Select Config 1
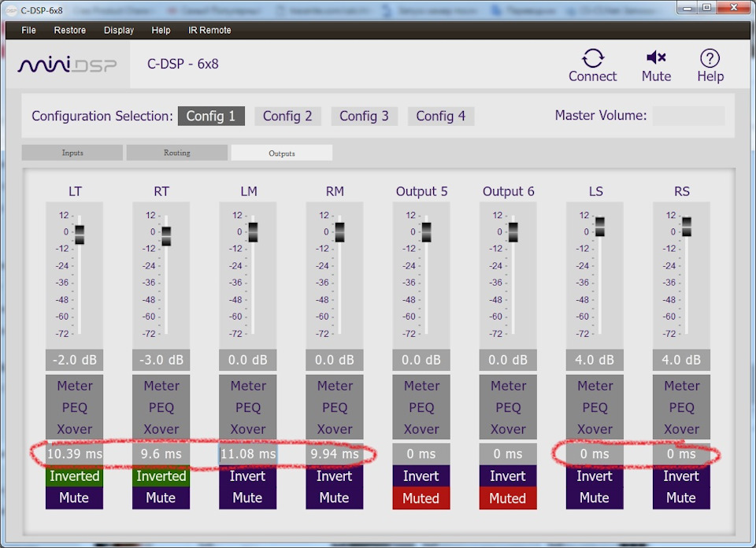 (211, 117)
